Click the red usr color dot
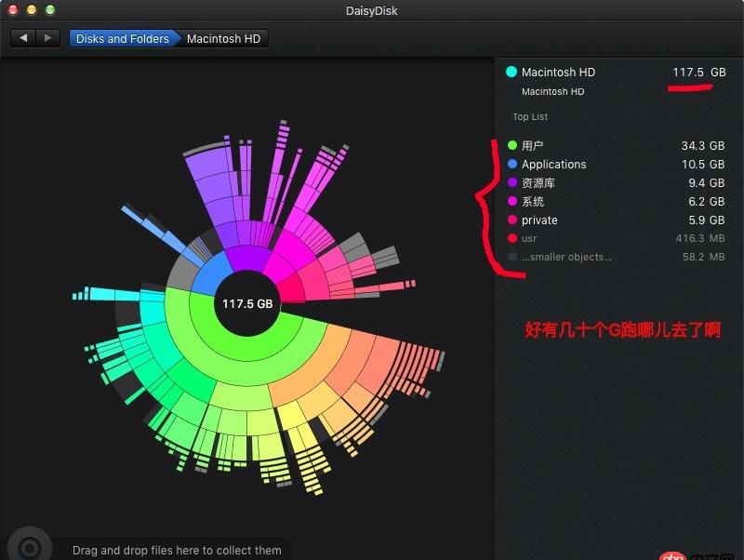Image resolution: width=744 pixels, height=560 pixels. [x=512, y=238]
